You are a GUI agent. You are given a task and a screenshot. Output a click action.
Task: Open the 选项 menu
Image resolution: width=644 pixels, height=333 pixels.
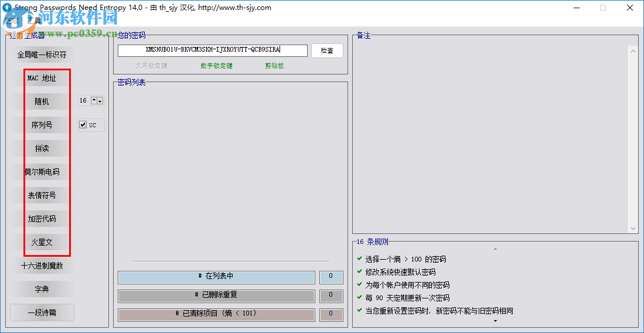click(12, 20)
